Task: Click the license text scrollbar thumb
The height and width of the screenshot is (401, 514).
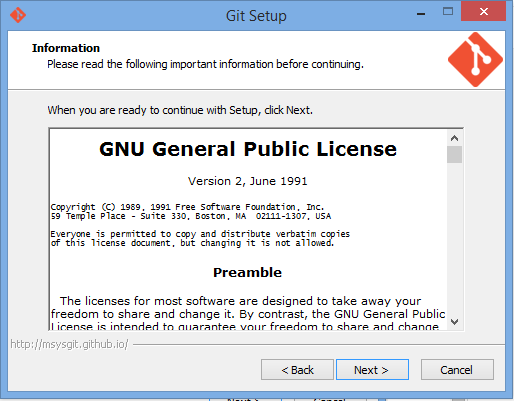Action: [x=454, y=154]
